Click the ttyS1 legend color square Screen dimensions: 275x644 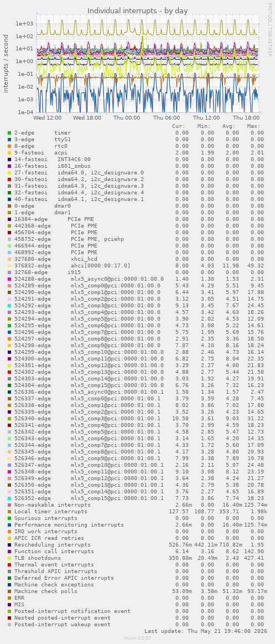coord(9,139)
